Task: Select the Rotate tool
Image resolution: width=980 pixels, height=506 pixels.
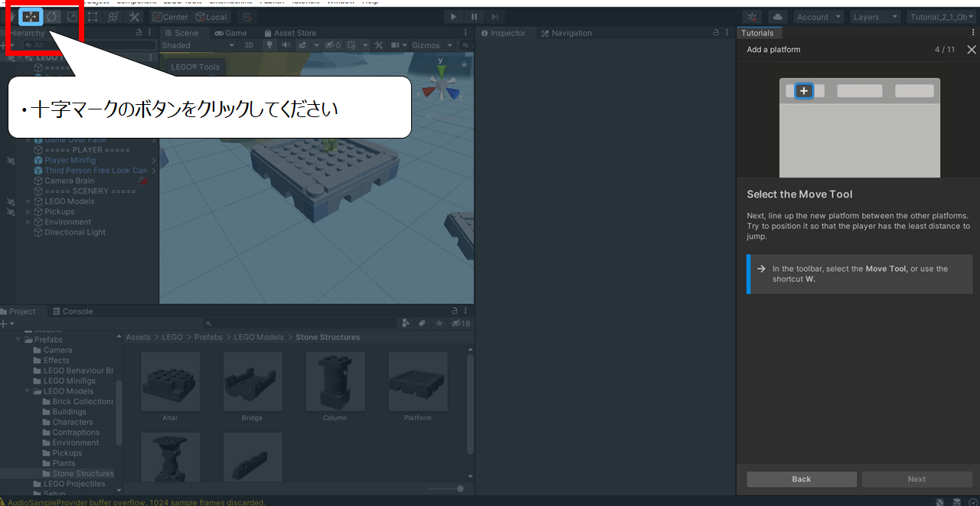Action: pyautogui.click(x=51, y=16)
